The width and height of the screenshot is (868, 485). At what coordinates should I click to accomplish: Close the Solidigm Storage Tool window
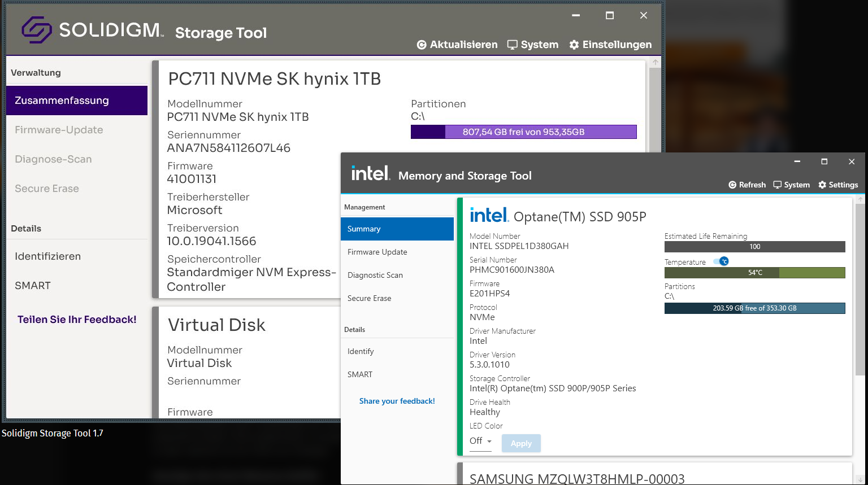pos(644,15)
